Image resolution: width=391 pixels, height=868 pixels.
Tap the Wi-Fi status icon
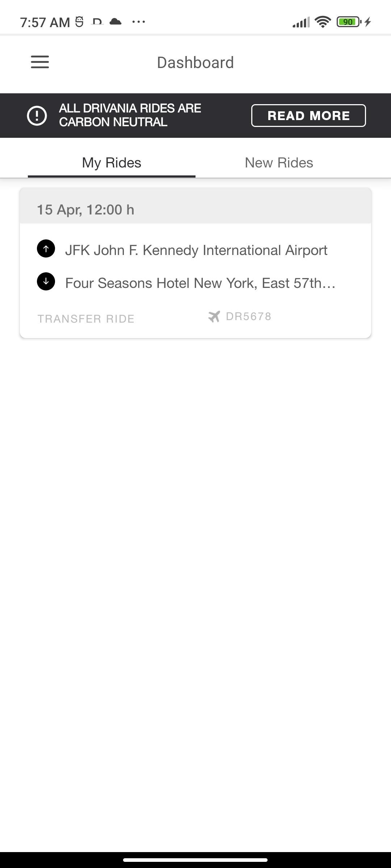pos(323,22)
